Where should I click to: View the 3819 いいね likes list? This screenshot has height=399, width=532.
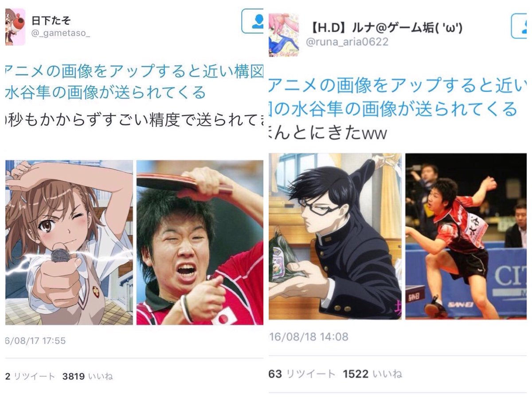88,376
